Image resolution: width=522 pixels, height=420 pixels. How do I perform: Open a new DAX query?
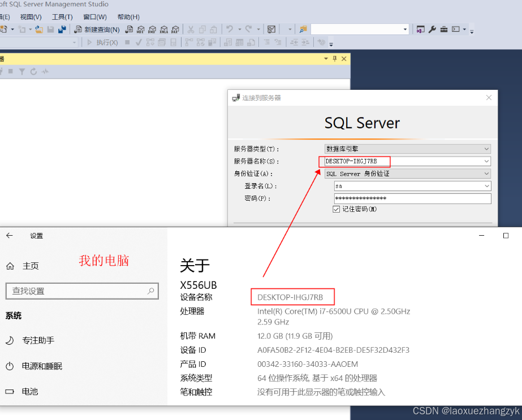tap(175, 29)
